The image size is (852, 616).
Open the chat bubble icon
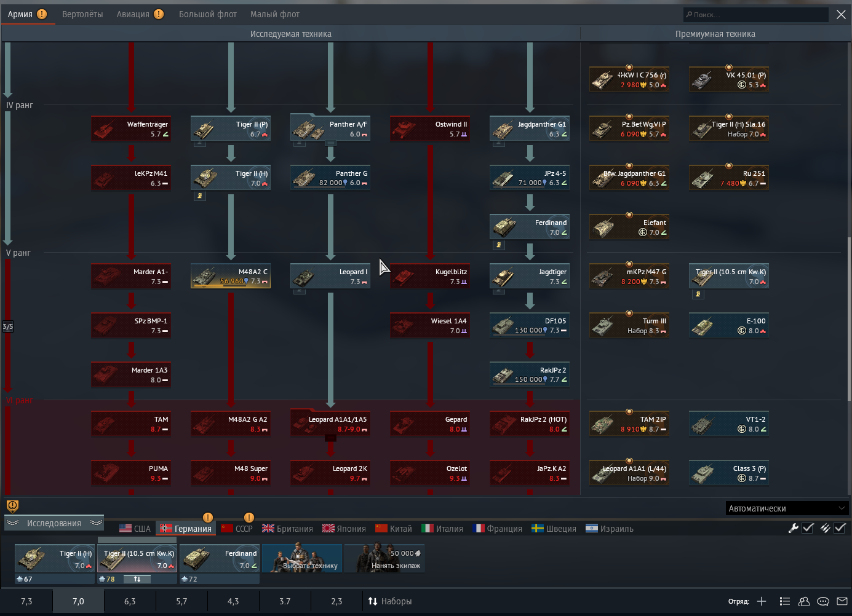pyautogui.click(x=823, y=601)
